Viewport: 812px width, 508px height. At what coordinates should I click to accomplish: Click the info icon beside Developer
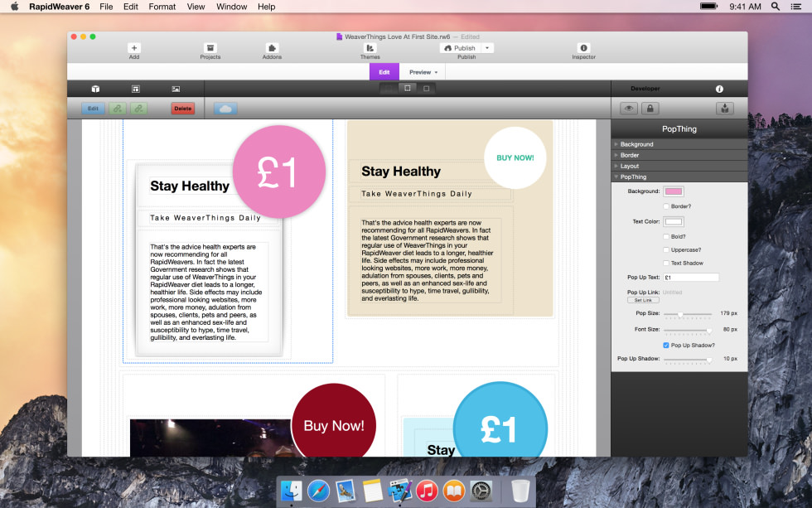719,89
